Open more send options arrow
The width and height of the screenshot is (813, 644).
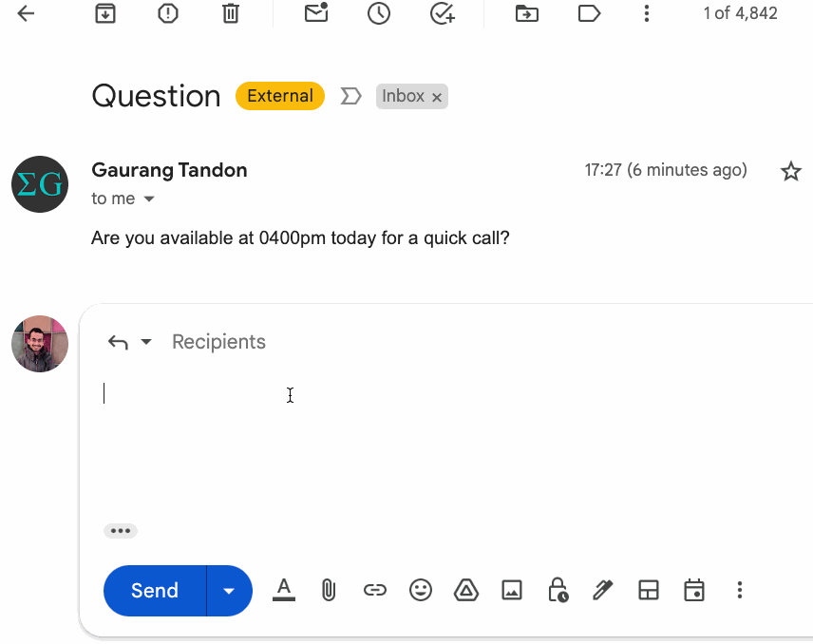tap(229, 591)
